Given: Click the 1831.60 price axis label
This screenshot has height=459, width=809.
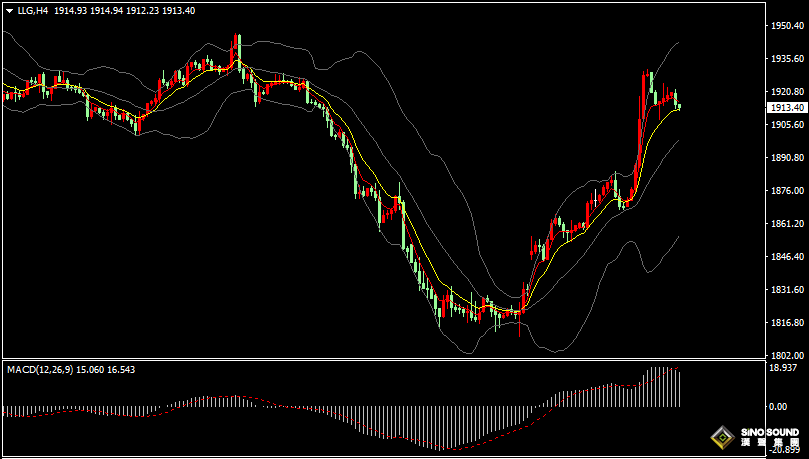Looking at the screenshot, I should (x=787, y=290).
